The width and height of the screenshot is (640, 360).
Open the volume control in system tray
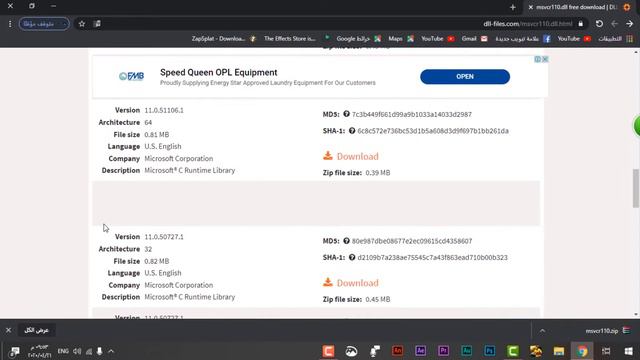pyautogui.click(x=77, y=351)
